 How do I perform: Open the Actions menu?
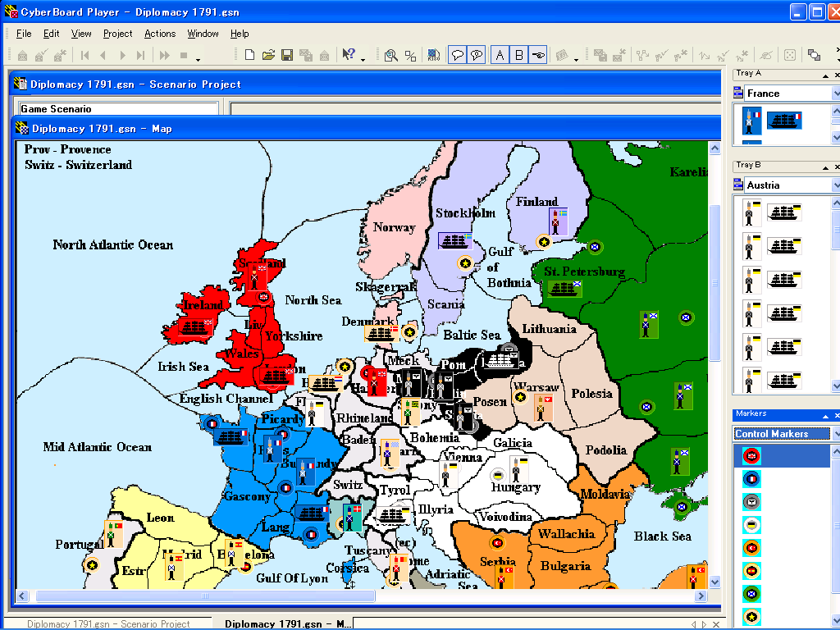pos(160,33)
